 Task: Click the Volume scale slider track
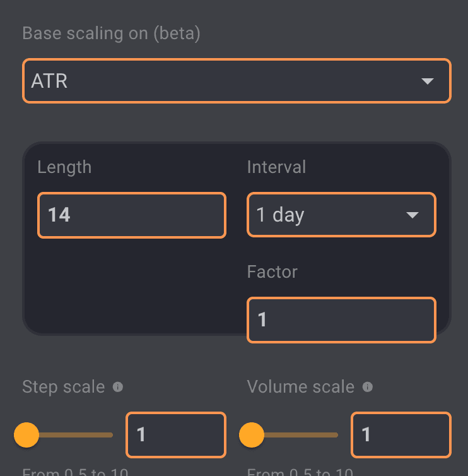tap(301, 434)
